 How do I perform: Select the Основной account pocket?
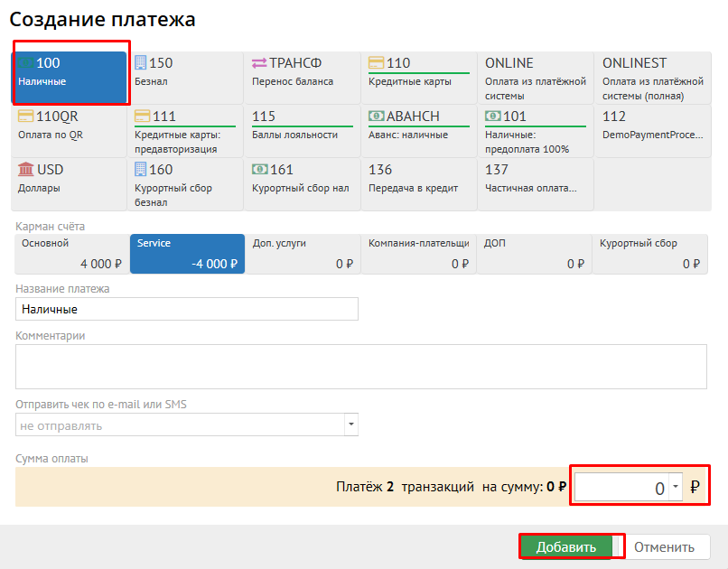tap(70, 254)
